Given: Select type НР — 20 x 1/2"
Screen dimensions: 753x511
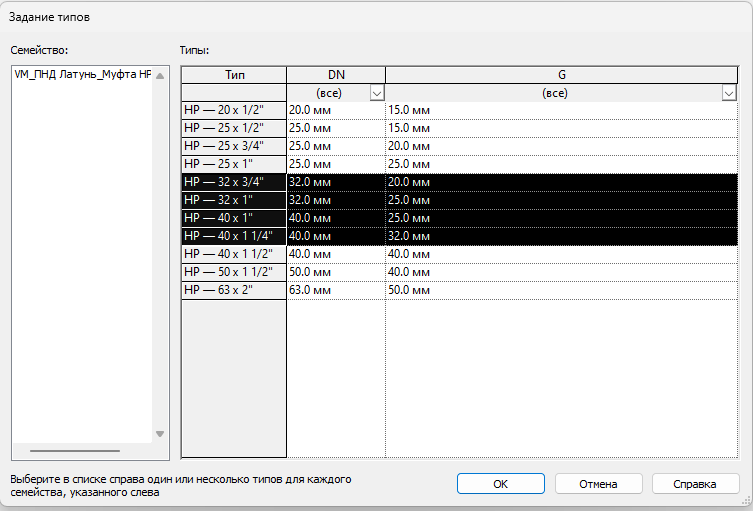Looking at the screenshot, I should pyautogui.click(x=234, y=110).
